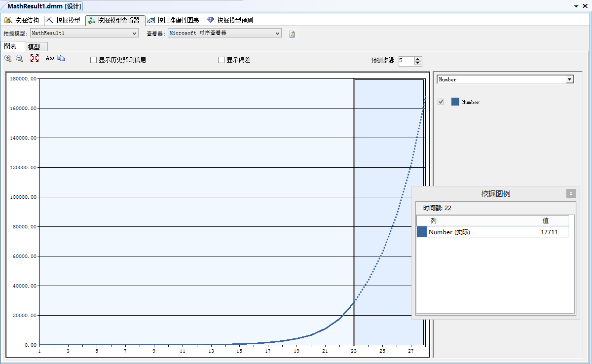
Task: Open the document window list arrow
Action: pyautogui.click(x=576, y=6)
